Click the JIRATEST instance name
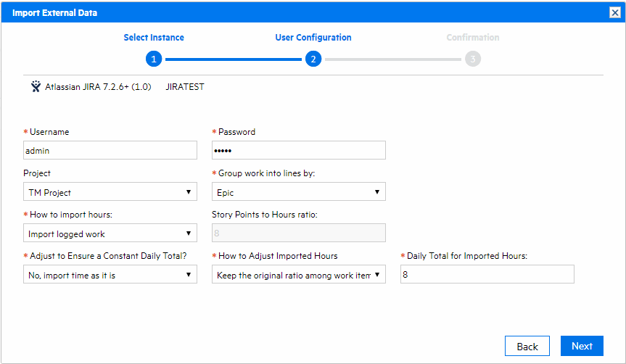This screenshot has height=364, width=626. [185, 87]
